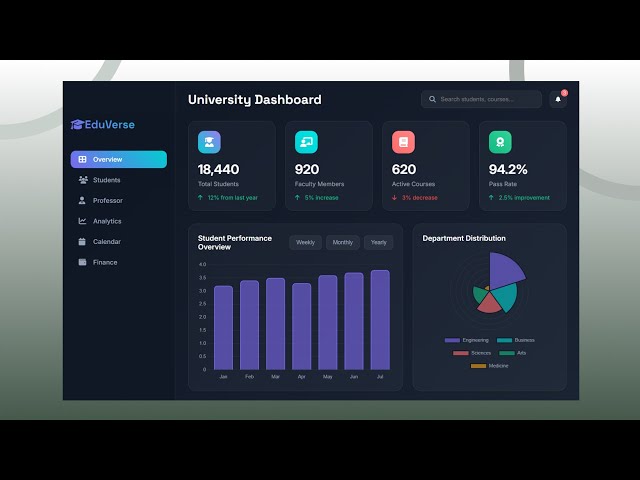Click the Mar bar in performance chart
The height and width of the screenshot is (480, 640).
click(x=276, y=324)
